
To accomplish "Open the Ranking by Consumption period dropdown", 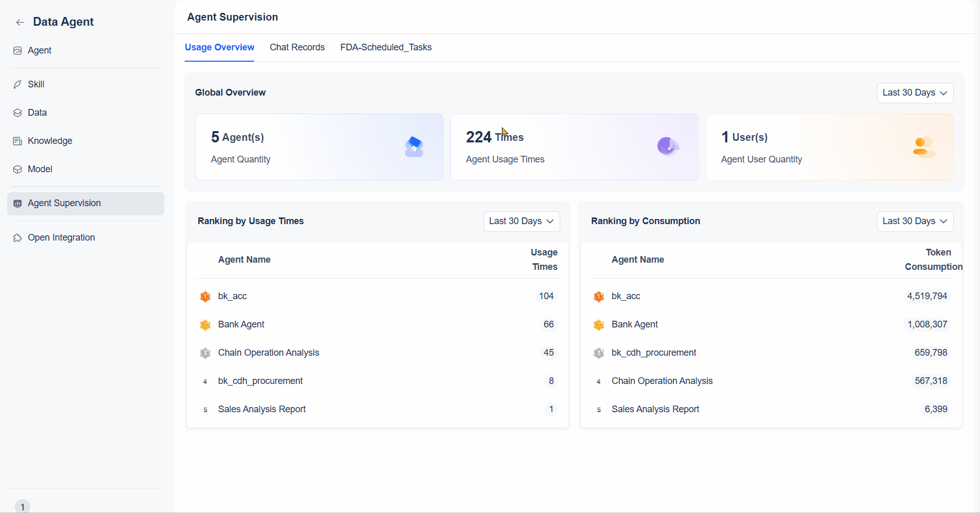I will [x=915, y=221].
